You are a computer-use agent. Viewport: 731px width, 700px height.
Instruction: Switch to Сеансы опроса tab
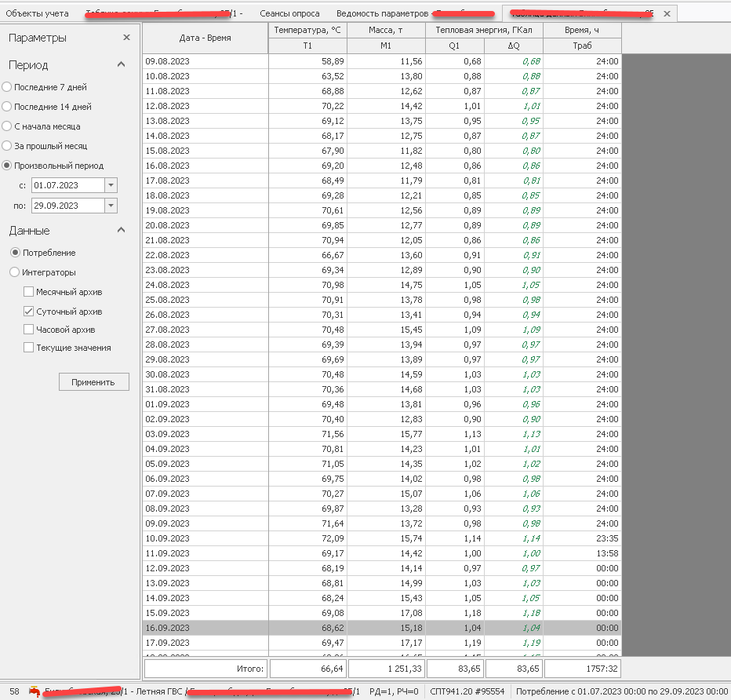click(289, 13)
